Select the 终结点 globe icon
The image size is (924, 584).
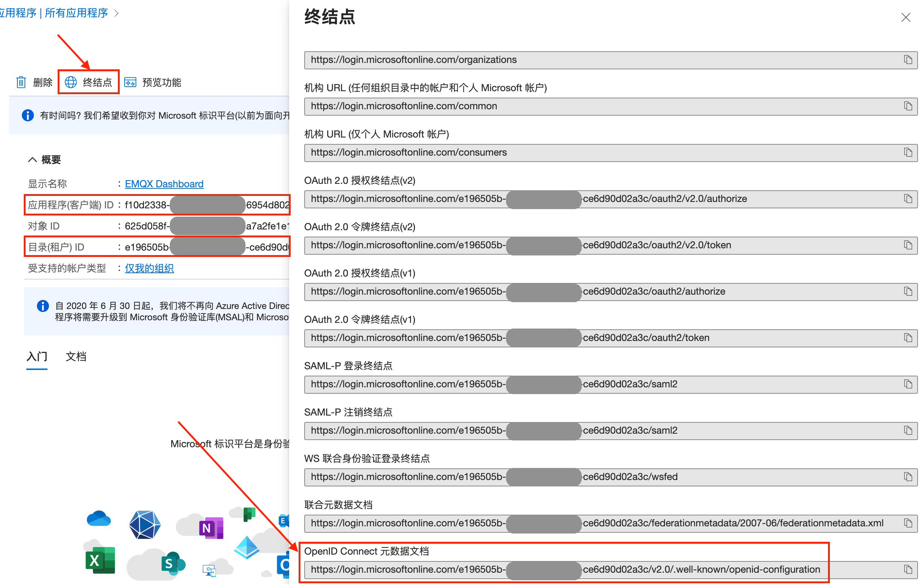click(x=71, y=82)
